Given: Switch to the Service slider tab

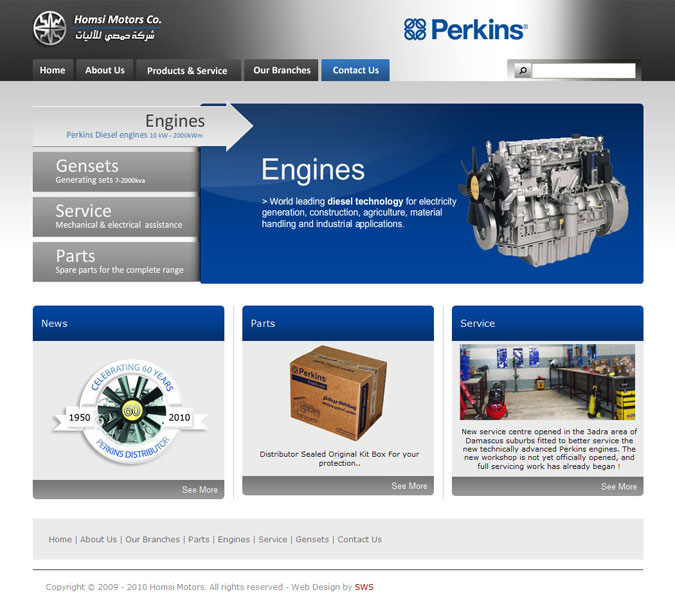Looking at the screenshot, I should click(x=116, y=217).
